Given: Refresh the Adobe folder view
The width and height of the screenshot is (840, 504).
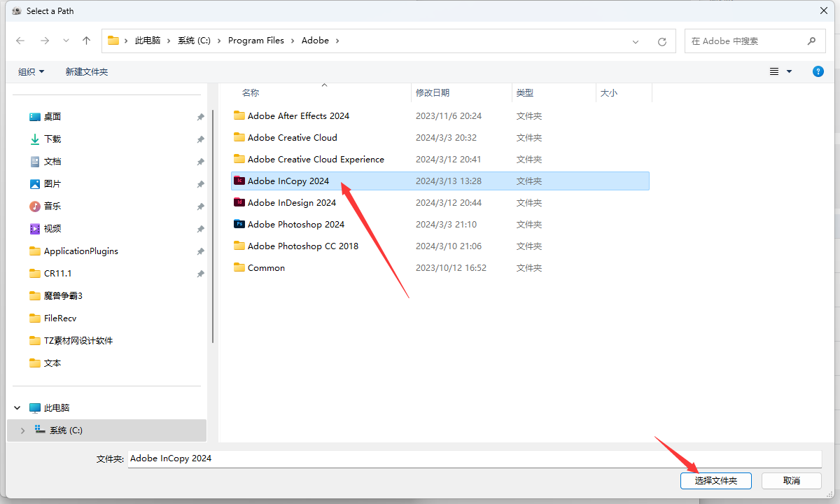Looking at the screenshot, I should (x=661, y=41).
